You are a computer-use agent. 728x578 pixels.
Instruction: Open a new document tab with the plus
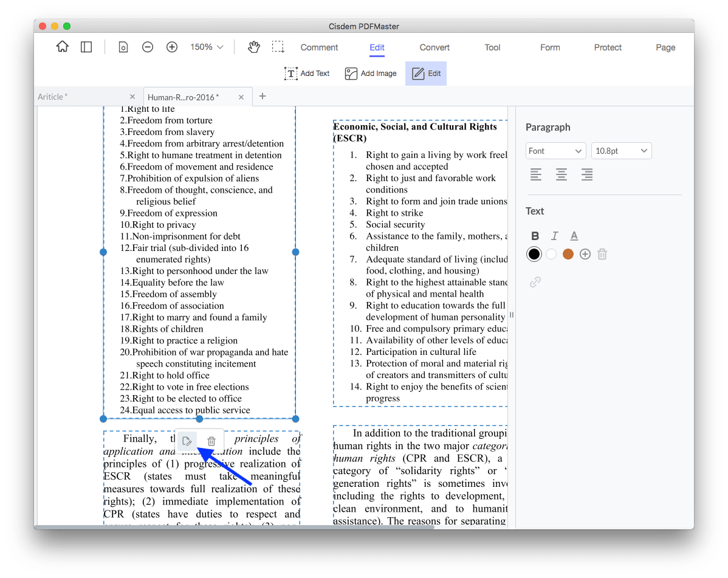point(262,96)
